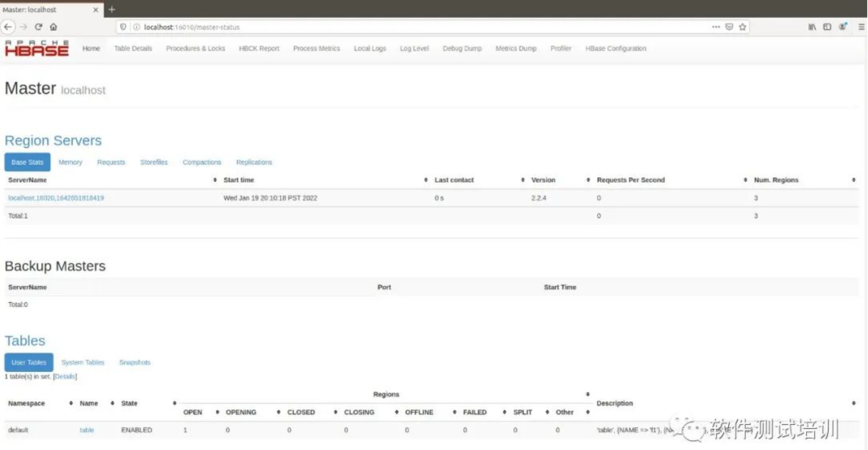The image size is (868, 450).
Task: Reload the master-status page
Action: [x=38, y=27]
